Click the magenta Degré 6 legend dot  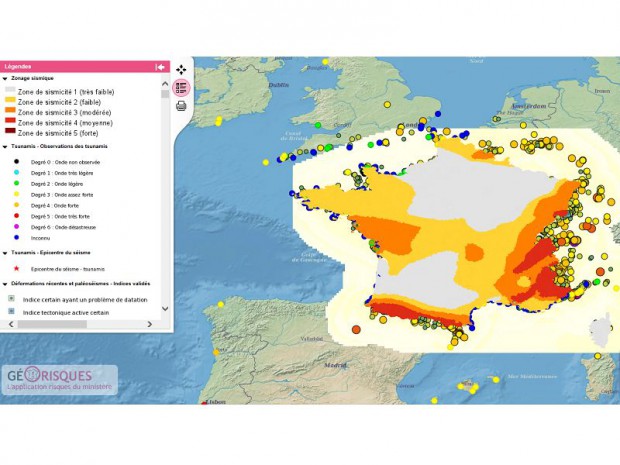[x=16, y=227]
